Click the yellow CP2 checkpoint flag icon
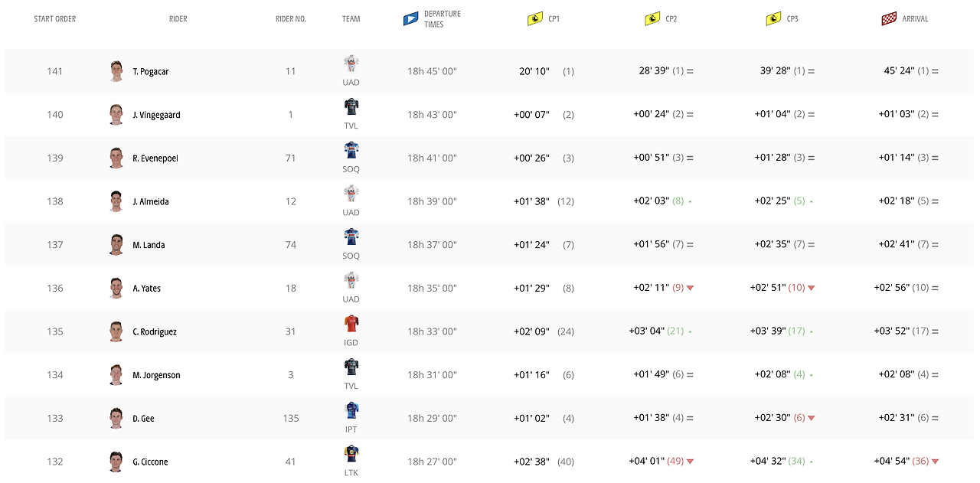Image resolution: width=980 pixels, height=483 pixels. coord(652,18)
